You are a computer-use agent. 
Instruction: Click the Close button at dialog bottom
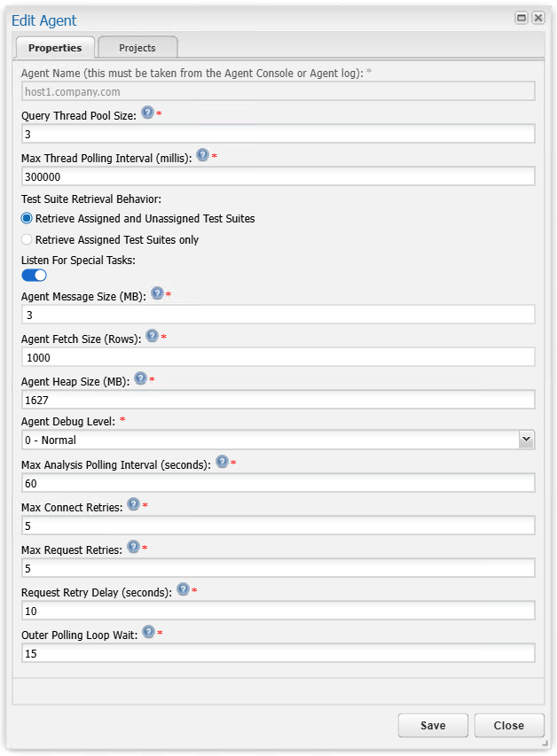[x=509, y=725]
